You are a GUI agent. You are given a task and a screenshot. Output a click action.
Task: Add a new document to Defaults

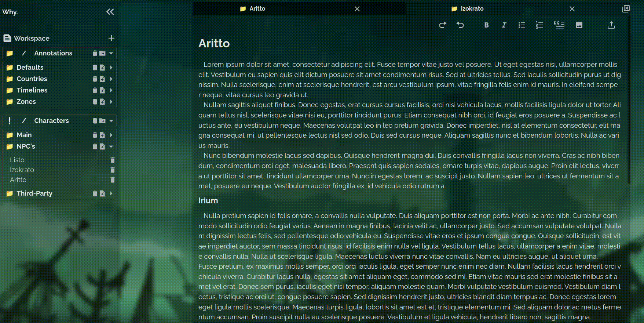pos(102,68)
